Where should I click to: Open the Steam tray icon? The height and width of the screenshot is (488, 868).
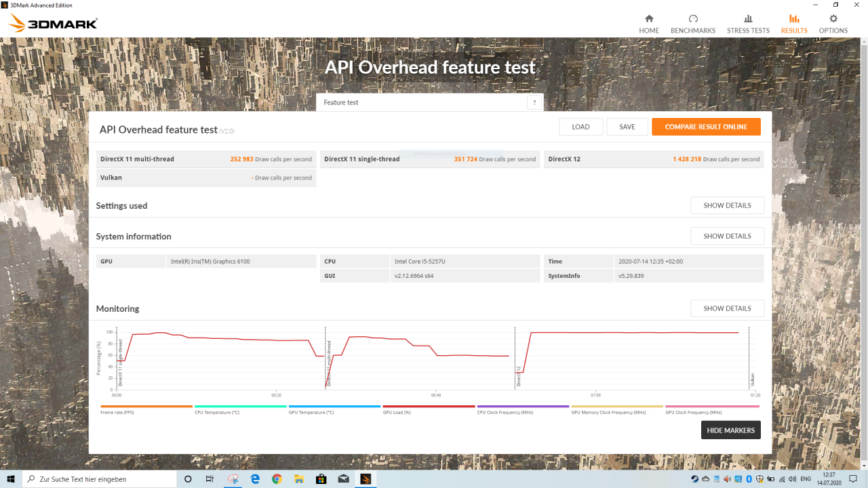tap(694, 479)
